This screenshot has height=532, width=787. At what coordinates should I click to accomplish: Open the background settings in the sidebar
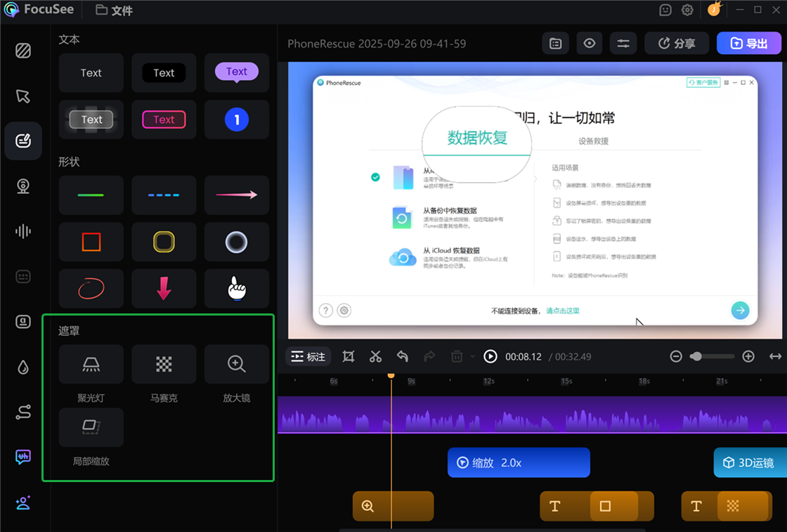tap(23, 51)
